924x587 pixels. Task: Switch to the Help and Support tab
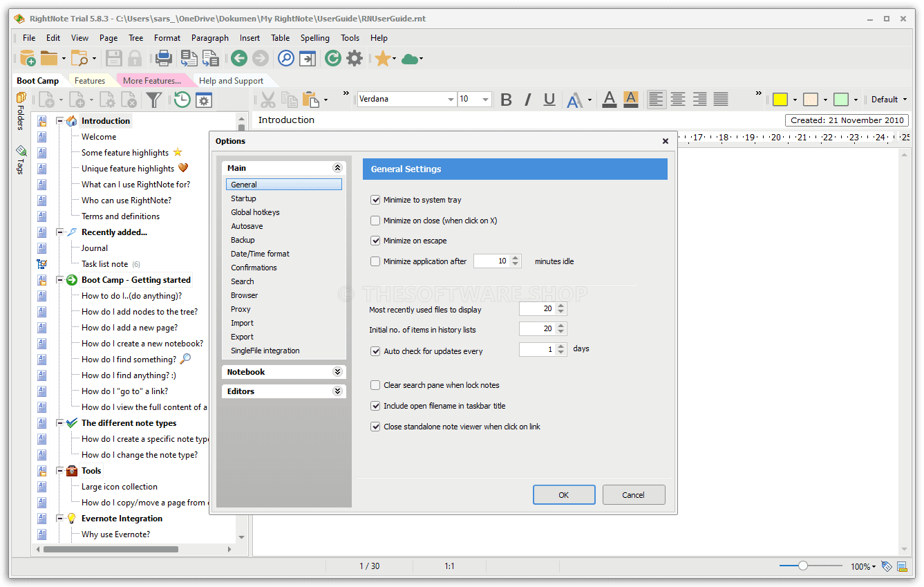(231, 81)
